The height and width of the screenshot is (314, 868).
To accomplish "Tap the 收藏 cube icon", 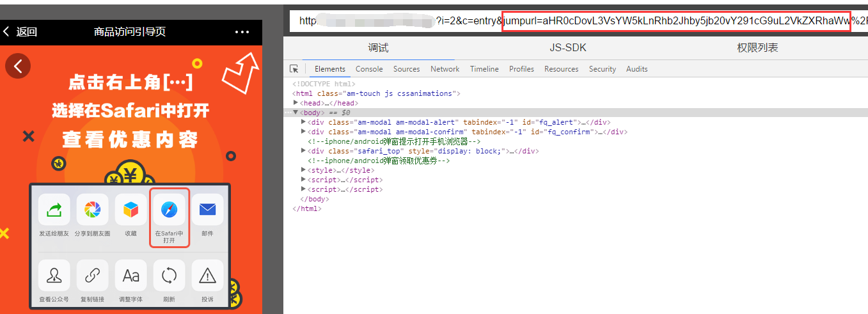I will point(131,210).
